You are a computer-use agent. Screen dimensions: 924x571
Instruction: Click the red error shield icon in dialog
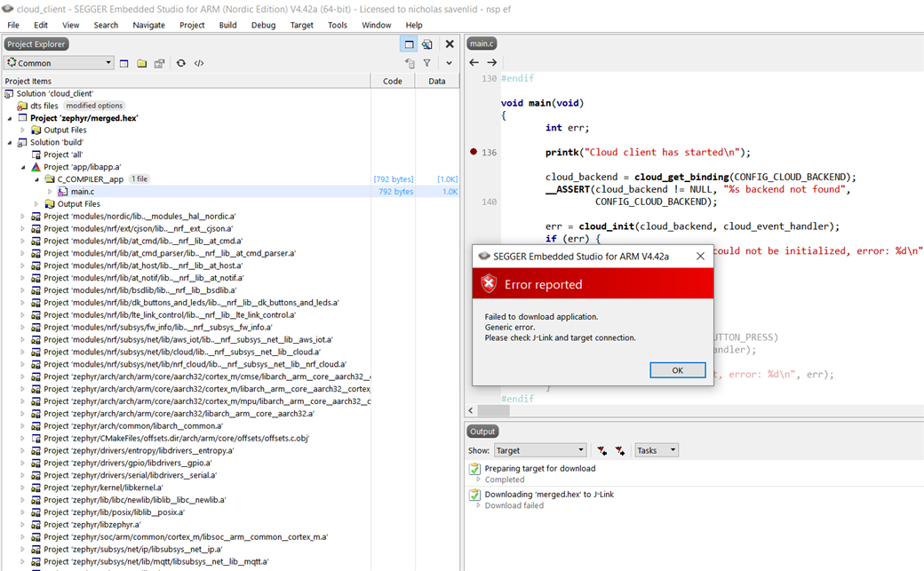(490, 283)
